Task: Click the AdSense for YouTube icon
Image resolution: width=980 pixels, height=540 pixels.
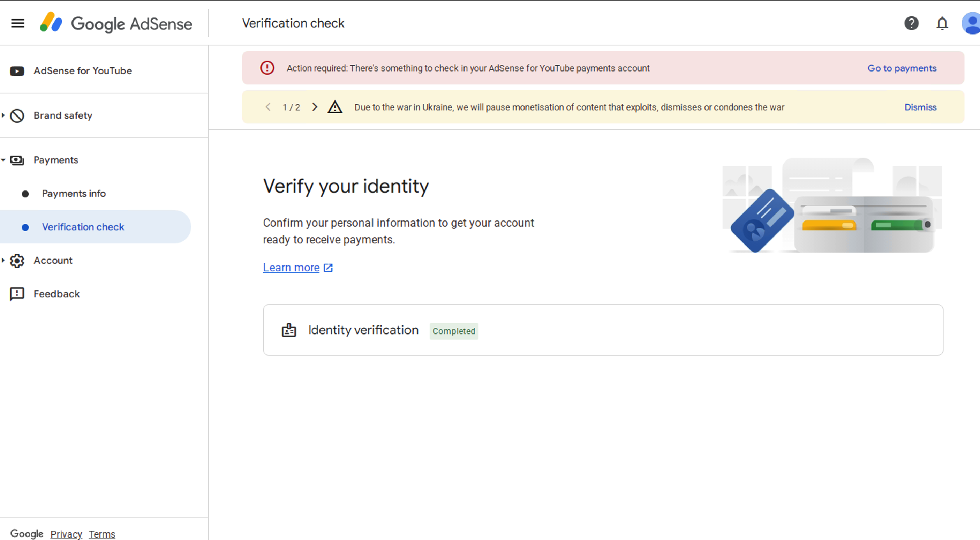Action: pyautogui.click(x=17, y=71)
